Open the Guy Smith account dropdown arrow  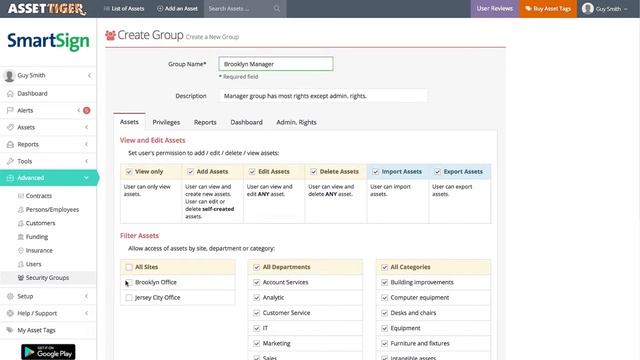tap(626, 9)
